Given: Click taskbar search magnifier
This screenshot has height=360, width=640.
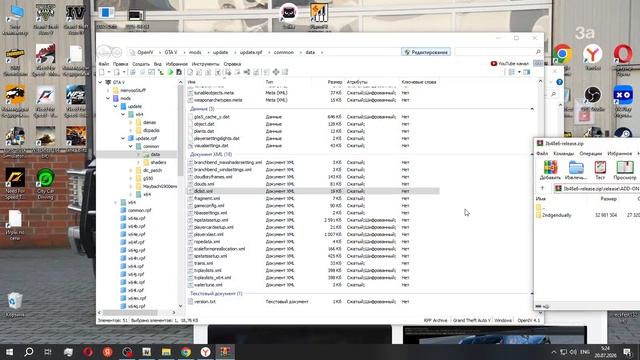Looking at the screenshot, I should (x=29, y=352).
